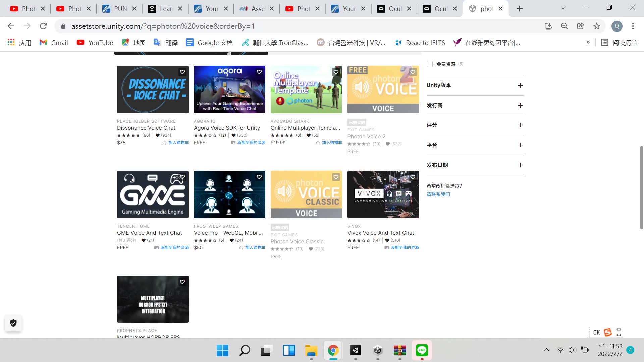Open YouTube bookmark
The width and height of the screenshot is (644, 362).
point(95,43)
